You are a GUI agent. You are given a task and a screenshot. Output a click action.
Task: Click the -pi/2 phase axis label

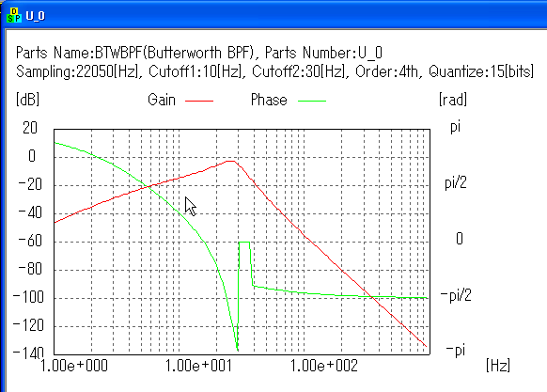456,296
